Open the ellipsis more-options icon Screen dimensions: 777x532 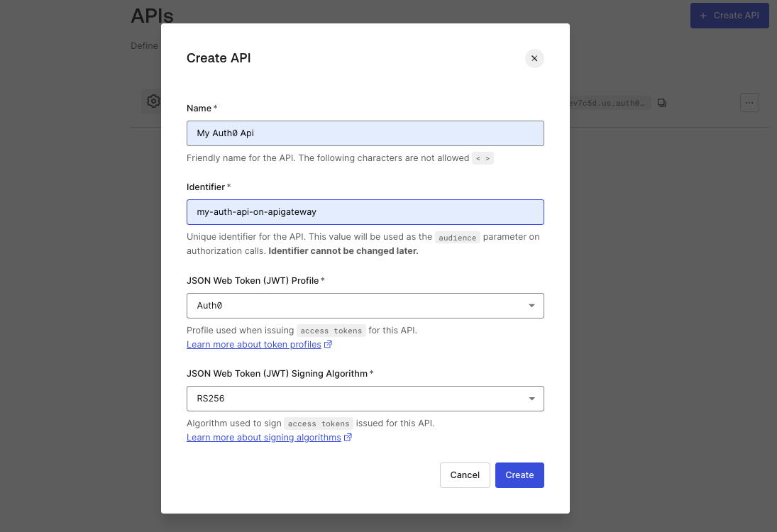click(749, 102)
